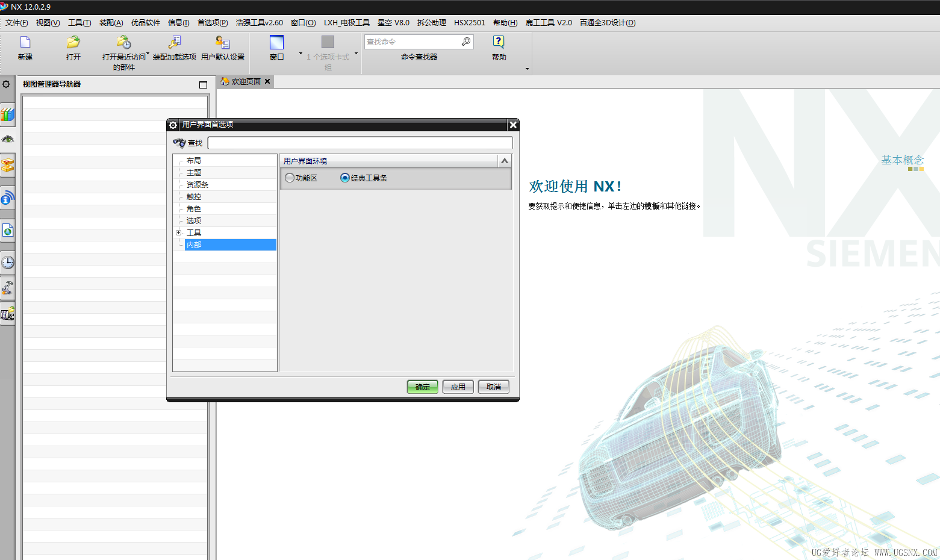Click gear icon in 用户界面首选项 title bar
Screen dimensions: 940x560
pyautogui.click(x=173, y=125)
